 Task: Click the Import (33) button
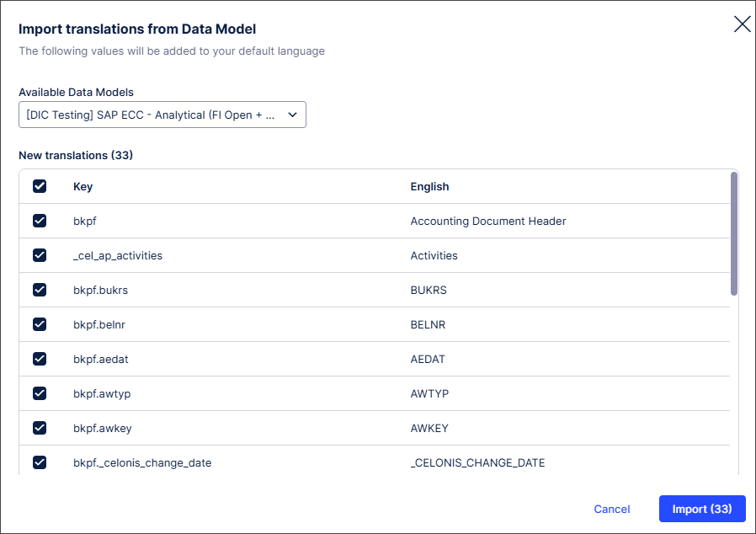click(702, 509)
